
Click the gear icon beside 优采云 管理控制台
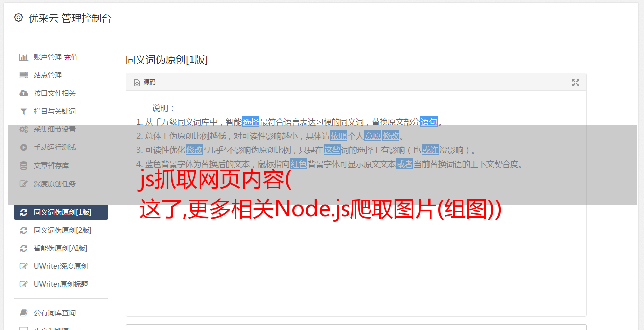click(x=18, y=18)
